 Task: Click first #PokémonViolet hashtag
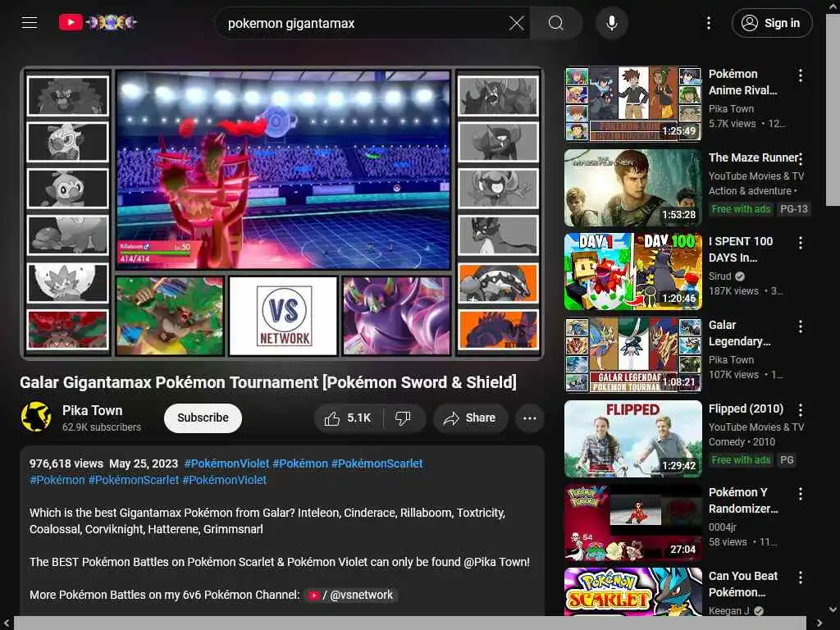point(226,463)
